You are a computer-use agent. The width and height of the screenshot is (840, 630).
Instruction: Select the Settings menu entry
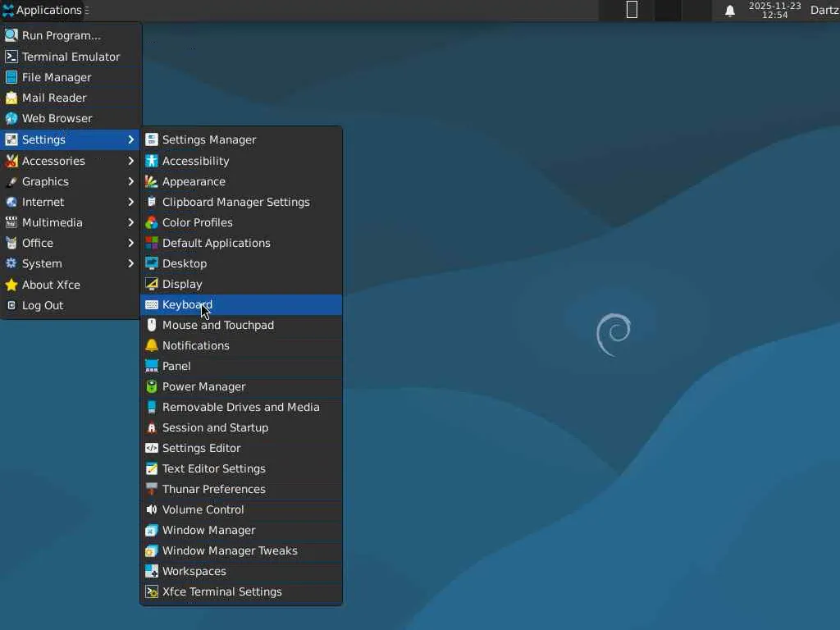point(71,139)
